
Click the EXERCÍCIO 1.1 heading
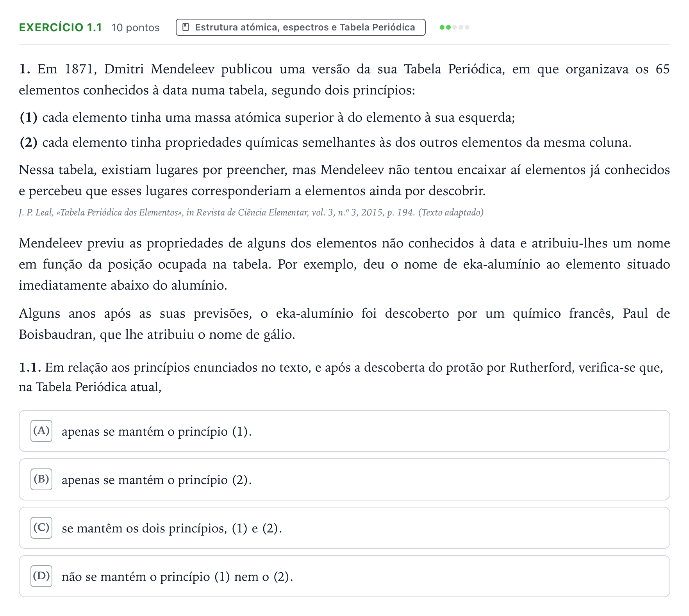61,27
